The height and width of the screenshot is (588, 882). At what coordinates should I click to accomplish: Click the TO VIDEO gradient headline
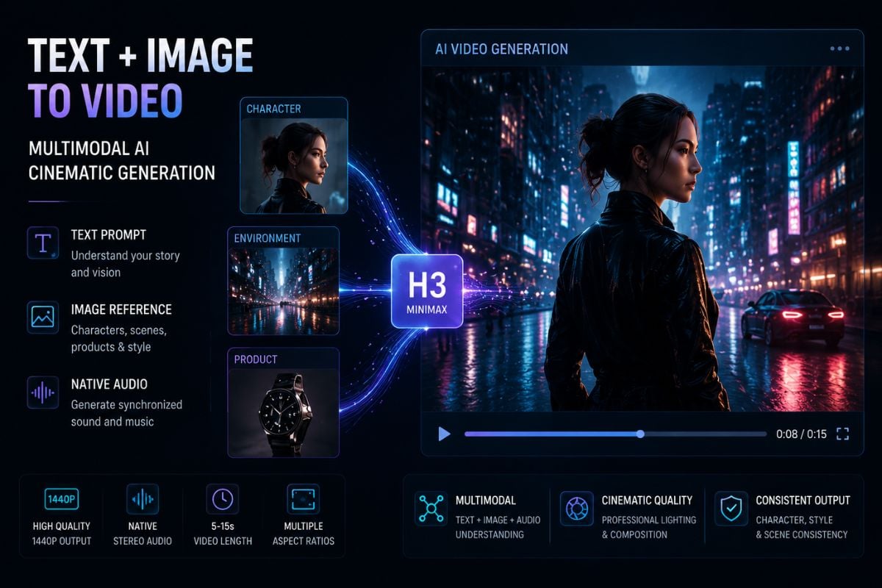point(105,101)
